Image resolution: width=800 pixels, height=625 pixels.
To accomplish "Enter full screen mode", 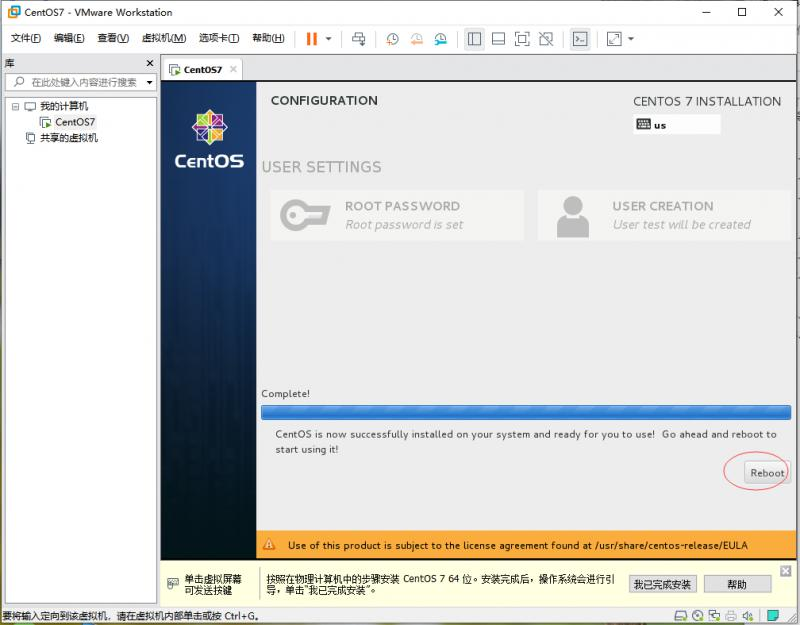I will [x=520, y=39].
